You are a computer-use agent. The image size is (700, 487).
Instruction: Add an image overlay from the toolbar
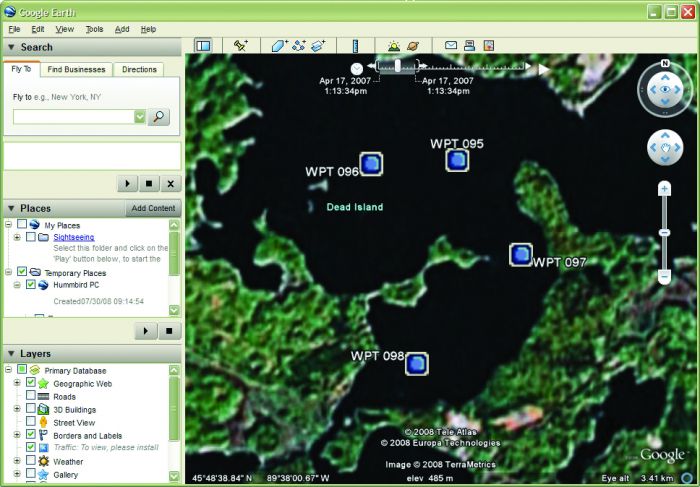[x=318, y=46]
